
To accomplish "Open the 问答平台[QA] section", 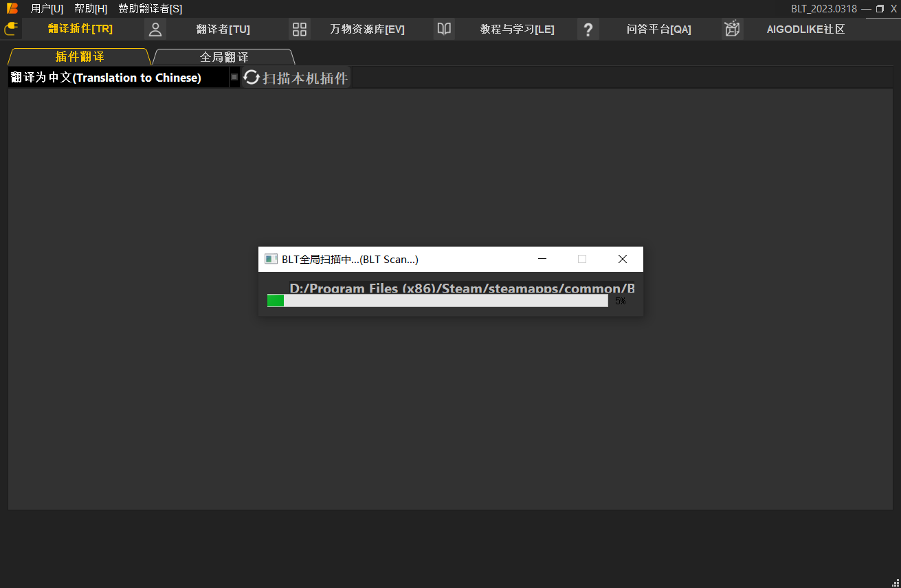I will [x=659, y=30].
